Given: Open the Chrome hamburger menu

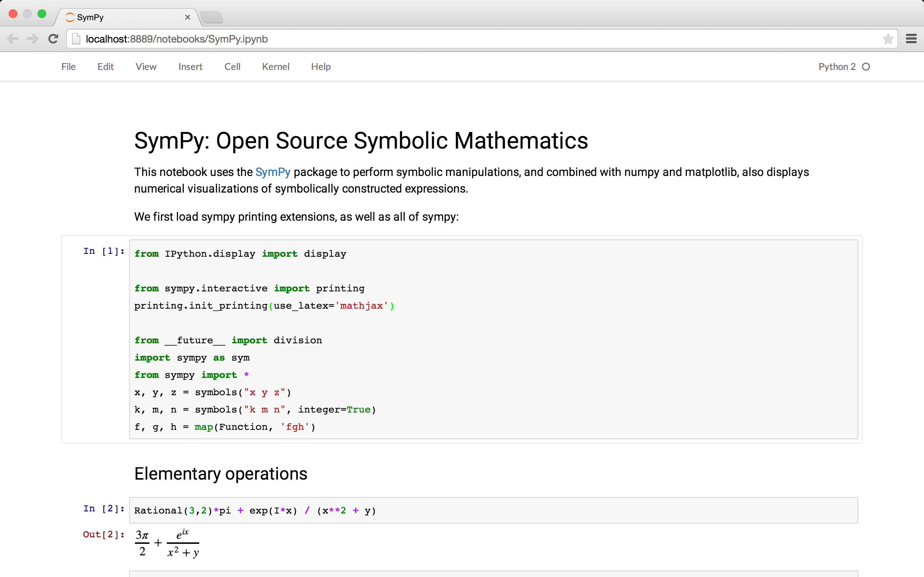Looking at the screenshot, I should pos(911,39).
